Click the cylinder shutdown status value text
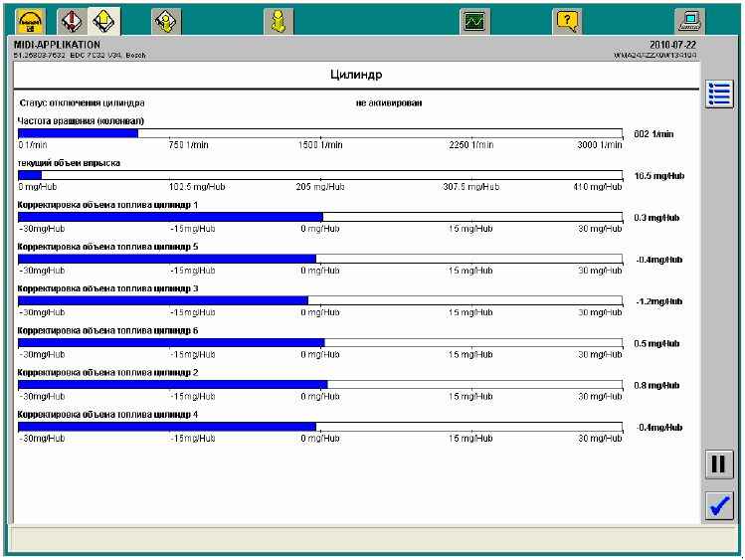The width and height of the screenshot is (745, 560). 388,102
